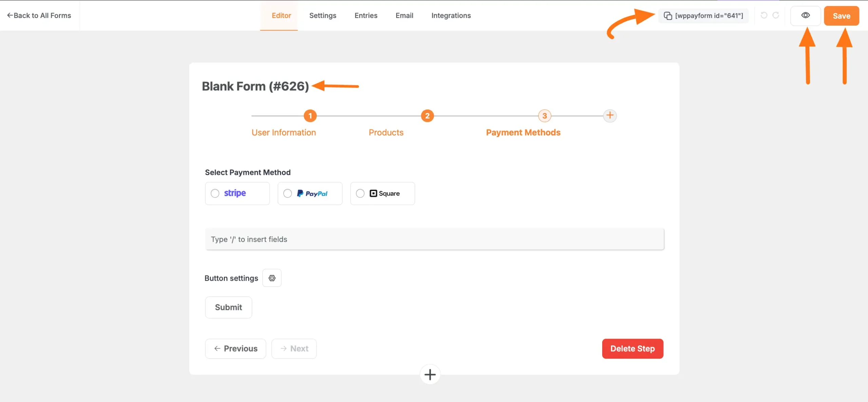Undo the last change
The width and height of the screenshot is (868, 402).
pos(764,16)
